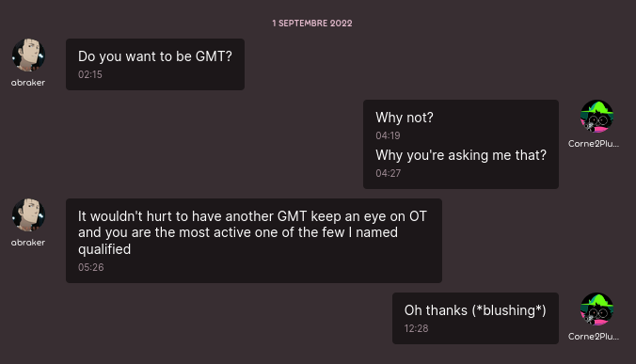Screen dimensions: 636x364
Task: Click the 02:15 timestamp
Action: click(x=90, y=74)
